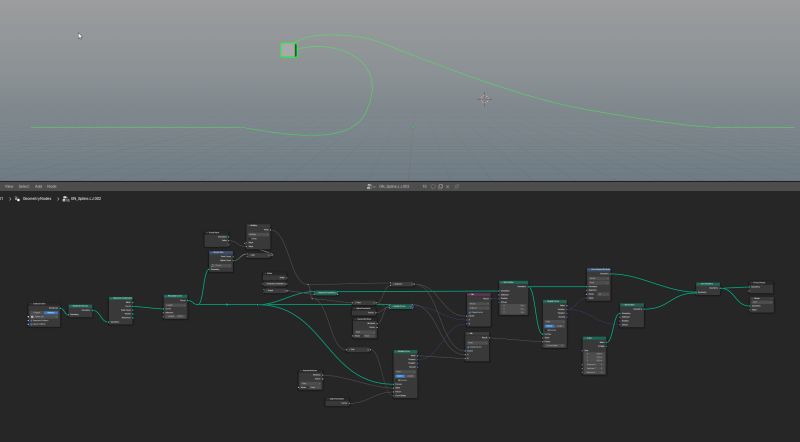Open first dropdown in purple-header node
Screen dimensions: 800x442
tap(479, 303)
